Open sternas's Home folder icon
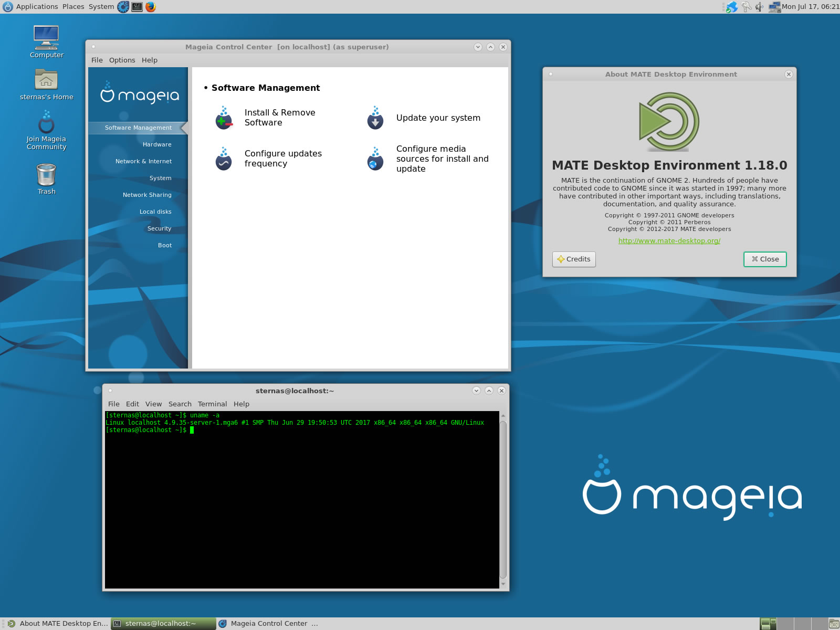 pos(46,80)
